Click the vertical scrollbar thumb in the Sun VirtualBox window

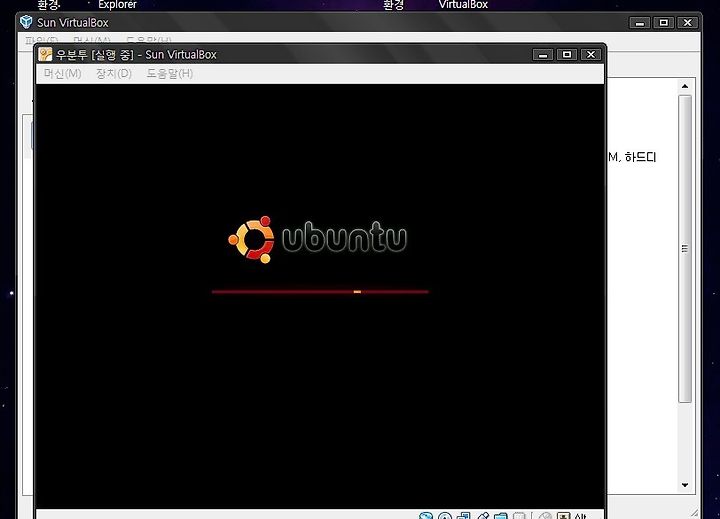click(x=685, y=248)
